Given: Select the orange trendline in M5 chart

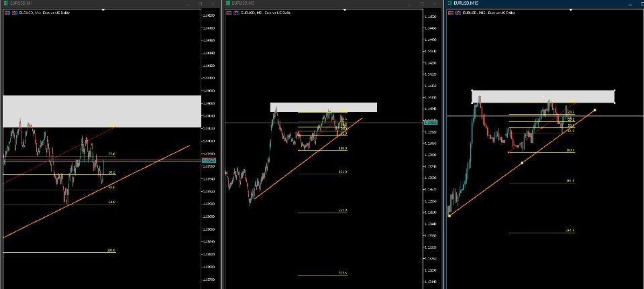Looking at the screenshot, I should pos(308,158).
